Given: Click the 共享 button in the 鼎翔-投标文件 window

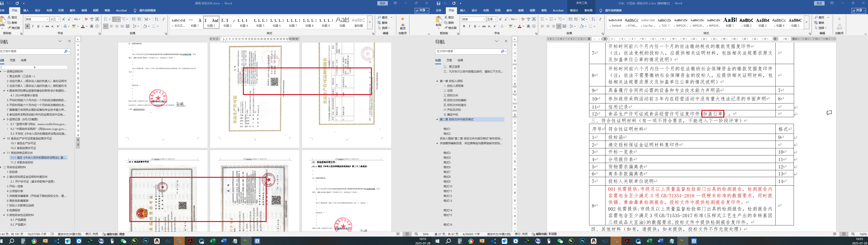Looking at the screenshot, I should pyautogui.click(x=422, y=10).
